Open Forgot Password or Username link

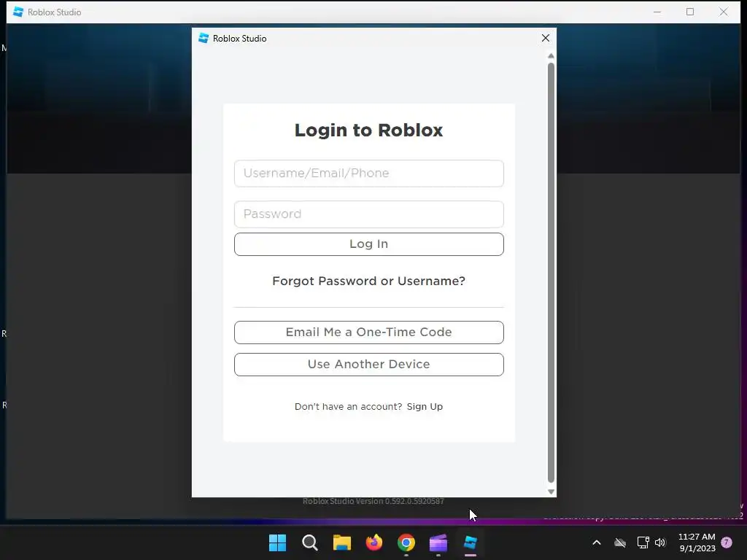click(x=368, y=281)
